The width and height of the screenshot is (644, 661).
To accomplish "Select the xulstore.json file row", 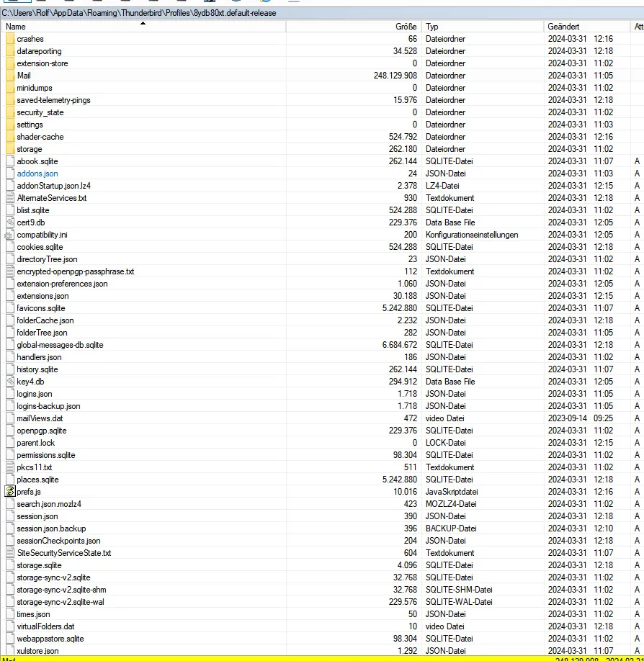I will 322,650.
